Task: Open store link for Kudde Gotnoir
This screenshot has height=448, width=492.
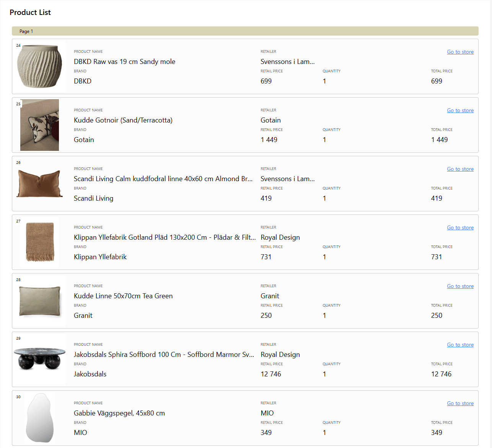Action: coord(460,110)
